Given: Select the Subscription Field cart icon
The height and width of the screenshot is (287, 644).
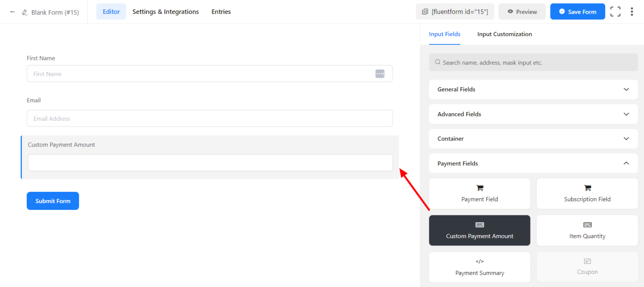Looking at the screenshot, I should pos(587,188).
